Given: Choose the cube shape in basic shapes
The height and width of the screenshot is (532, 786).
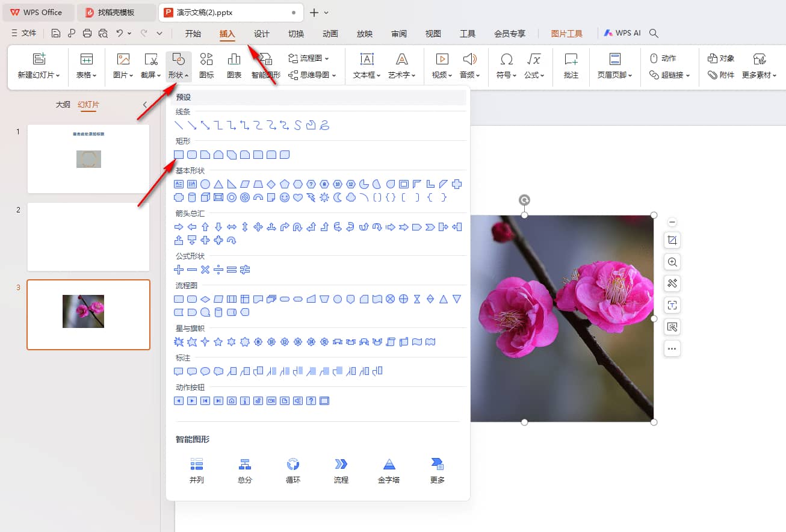Looking at the screenshot, I should pyautogui.click(x=205, y=197).
